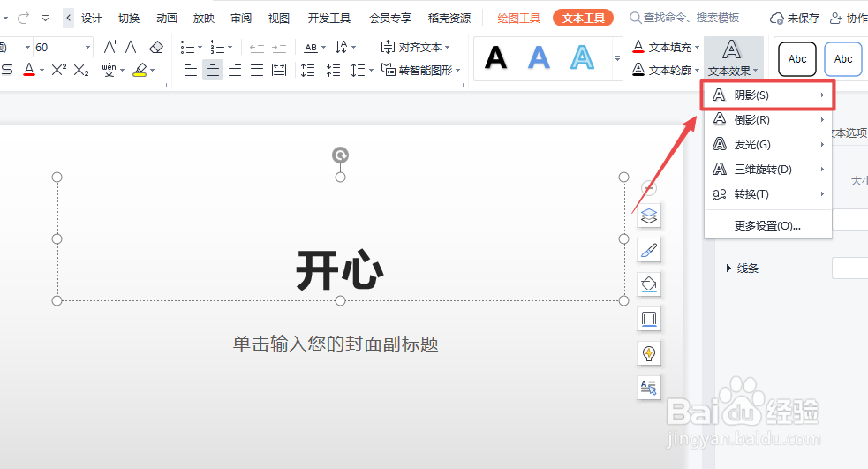Image resolution: width=868 pixels, height=469 pixels.
Task: Open the font size 60 dropdown
Action: click(x=87, y=48)
